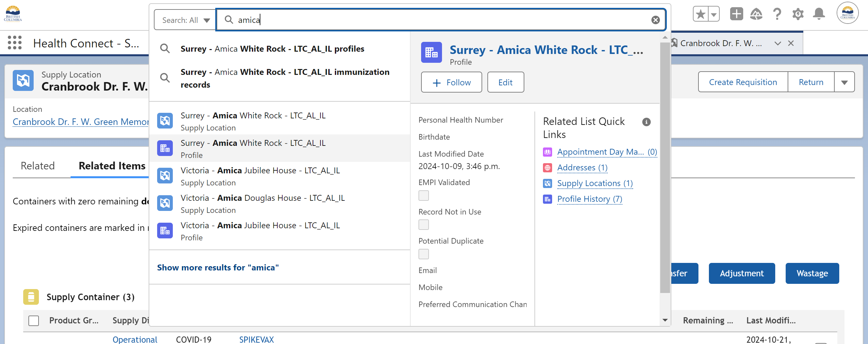The width and height of the screenshot is (868, 344).
Task: Open Cranbrook Dr. F. W. Green Memorial location link
Action: coord(81,122)
